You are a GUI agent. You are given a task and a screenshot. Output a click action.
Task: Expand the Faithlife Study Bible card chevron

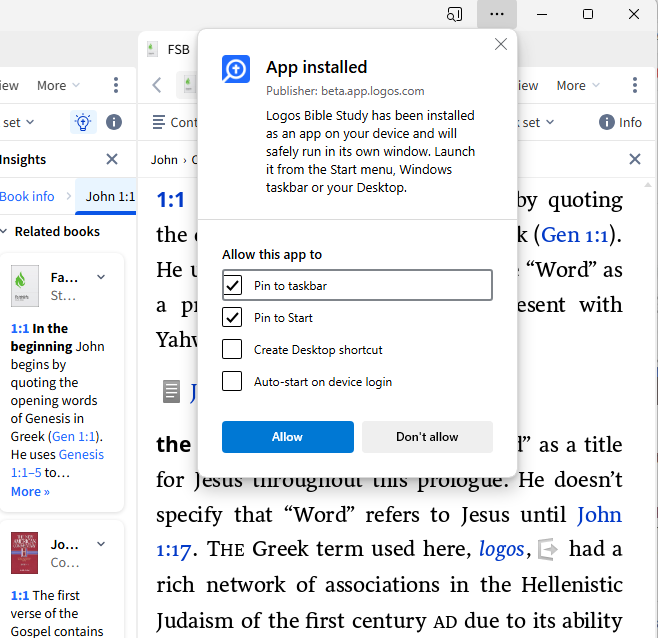(x=101, y=277)
